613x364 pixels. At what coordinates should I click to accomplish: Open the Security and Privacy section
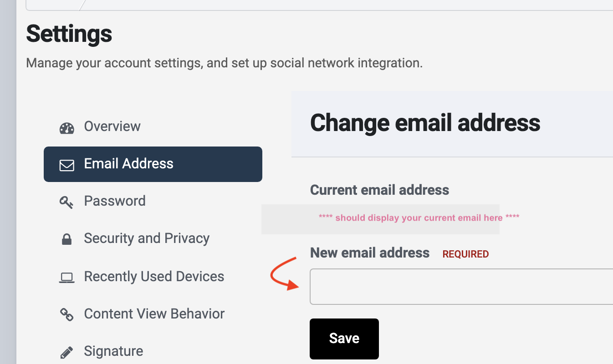click(x=146, y=238)
